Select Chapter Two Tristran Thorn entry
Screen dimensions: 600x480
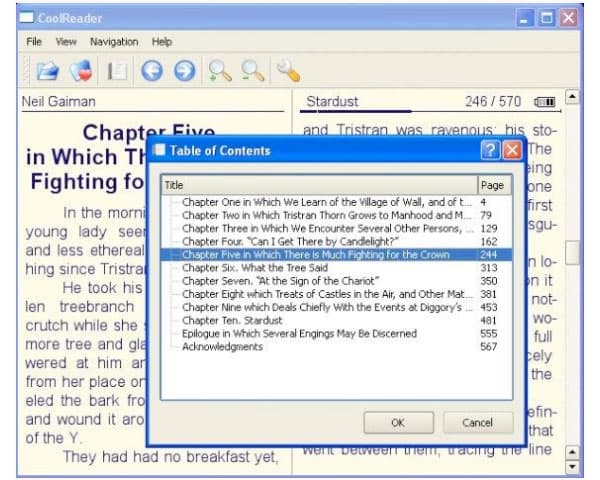coord(336,215)
